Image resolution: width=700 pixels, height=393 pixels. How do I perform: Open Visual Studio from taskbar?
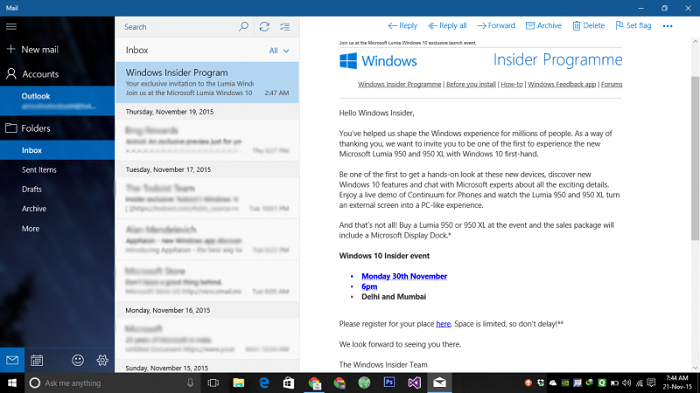[x=414, y=383]
